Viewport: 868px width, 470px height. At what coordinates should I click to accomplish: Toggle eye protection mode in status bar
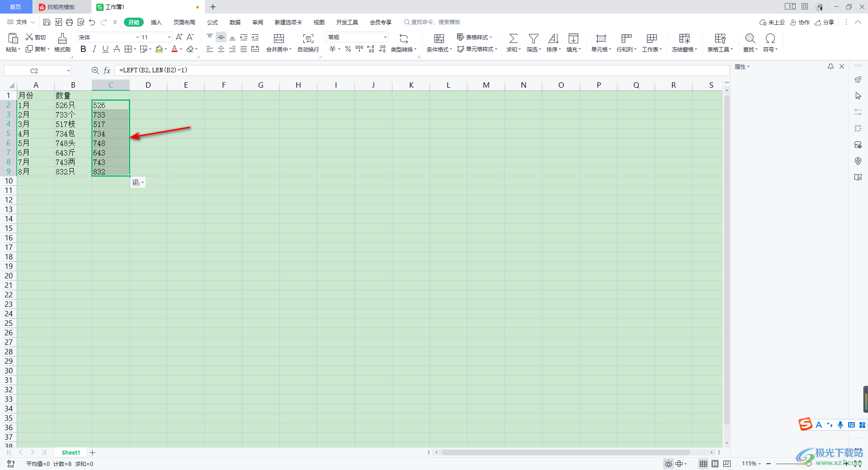[x=668, y=464]
